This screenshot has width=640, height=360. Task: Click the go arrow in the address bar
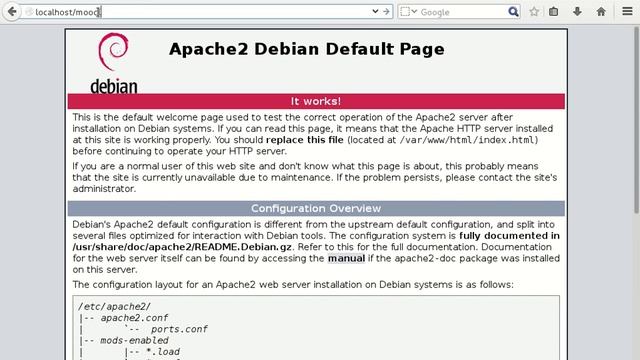(386, 11)
